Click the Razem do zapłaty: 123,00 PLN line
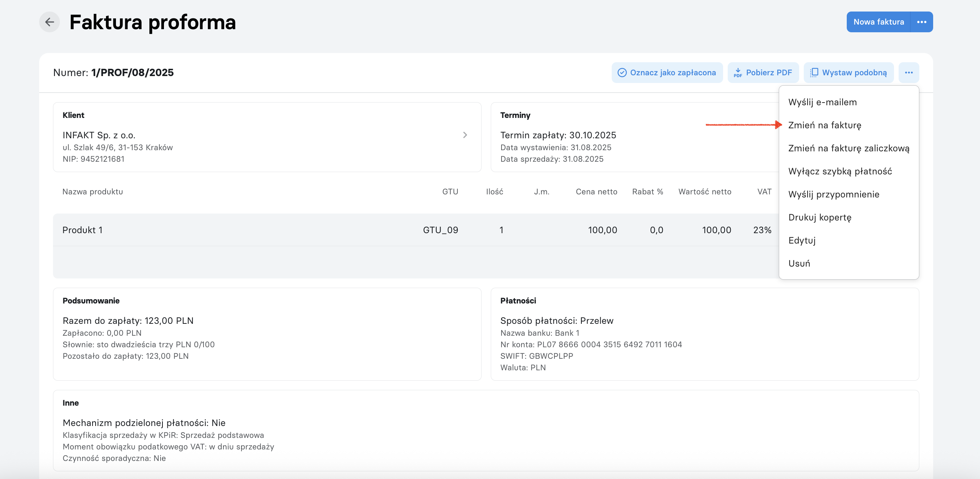Image resolution: width=980 pixels, height=479 pixels. 128,321
